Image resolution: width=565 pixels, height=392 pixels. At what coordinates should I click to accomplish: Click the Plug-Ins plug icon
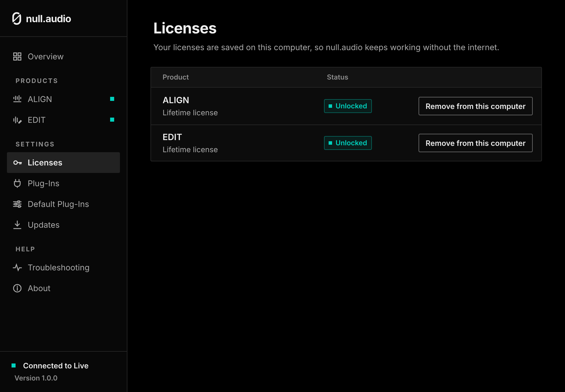click(x=17, y=183)
